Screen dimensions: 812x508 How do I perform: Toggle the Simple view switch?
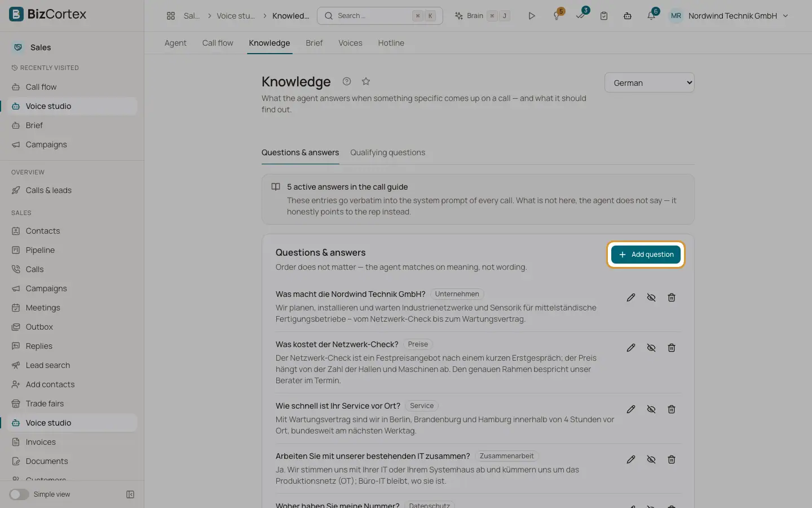19,494
